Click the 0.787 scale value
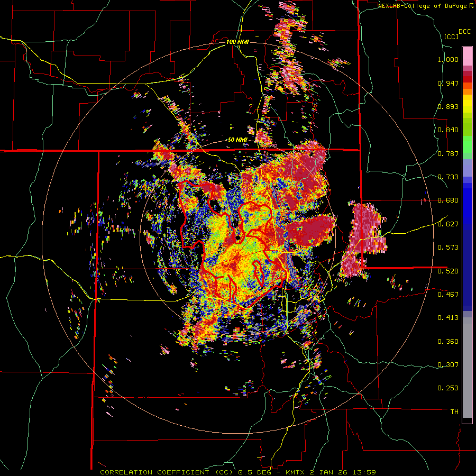 click(448, 153)
